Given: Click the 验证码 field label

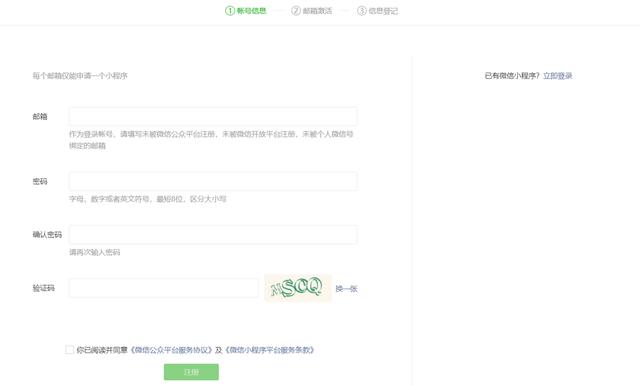Looking at the screenshot, I should point(44,288).
